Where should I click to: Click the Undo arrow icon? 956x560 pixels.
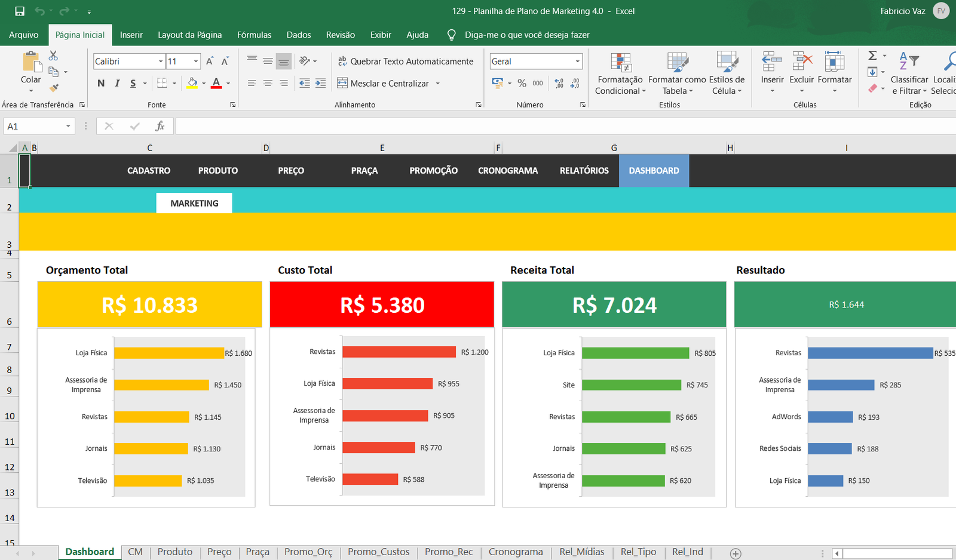coord(40,11)
